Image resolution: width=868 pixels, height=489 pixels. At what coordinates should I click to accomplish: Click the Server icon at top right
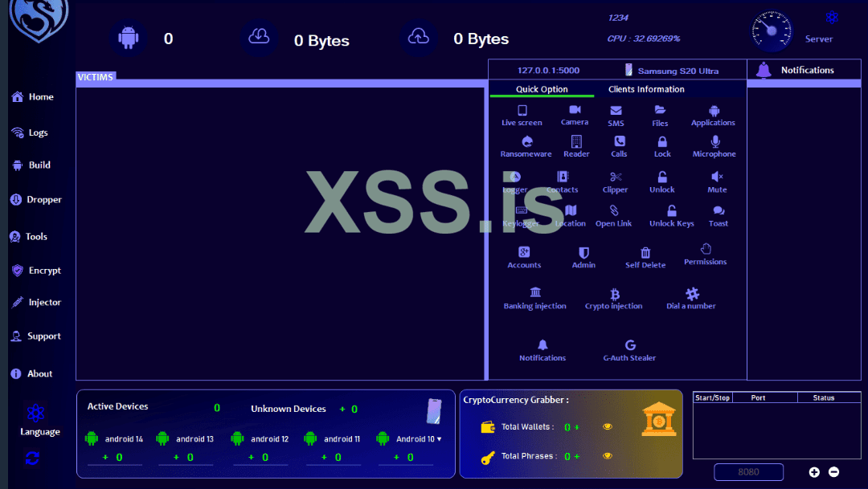pos(832,18)
